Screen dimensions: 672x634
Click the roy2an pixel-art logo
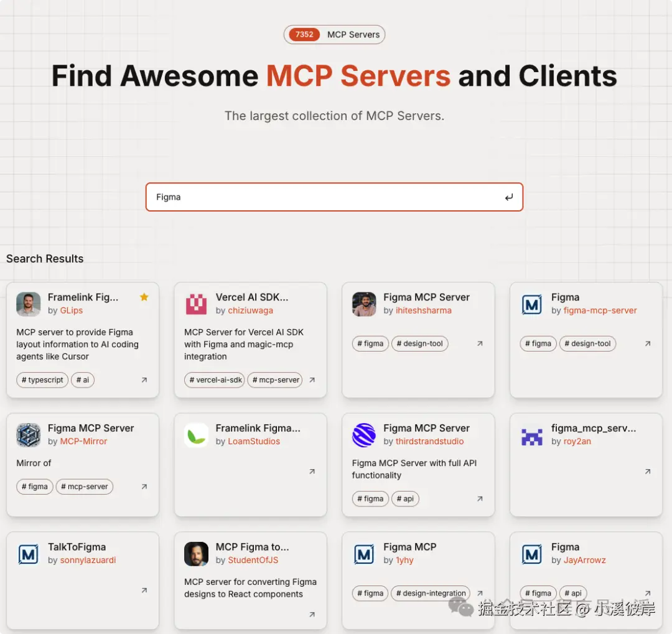(x=532, y=437)
